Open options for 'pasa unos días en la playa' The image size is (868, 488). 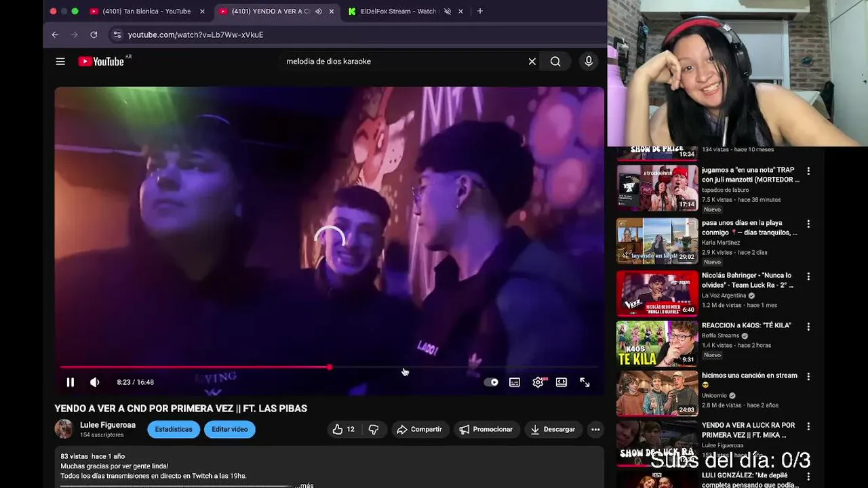808,224
